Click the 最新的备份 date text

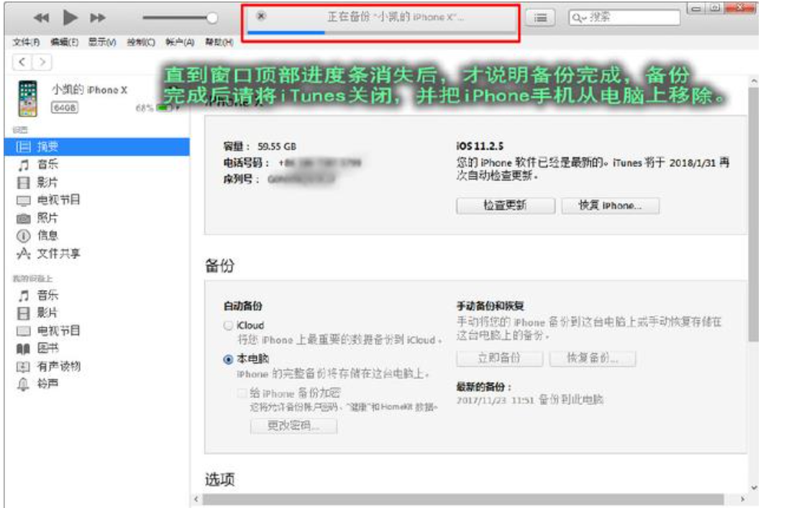click(x=529, y=400)
